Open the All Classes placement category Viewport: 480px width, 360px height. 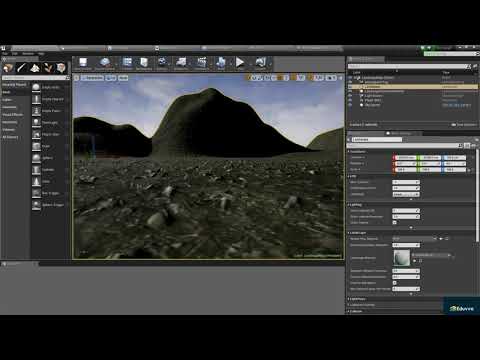click(x=15, y=137)
